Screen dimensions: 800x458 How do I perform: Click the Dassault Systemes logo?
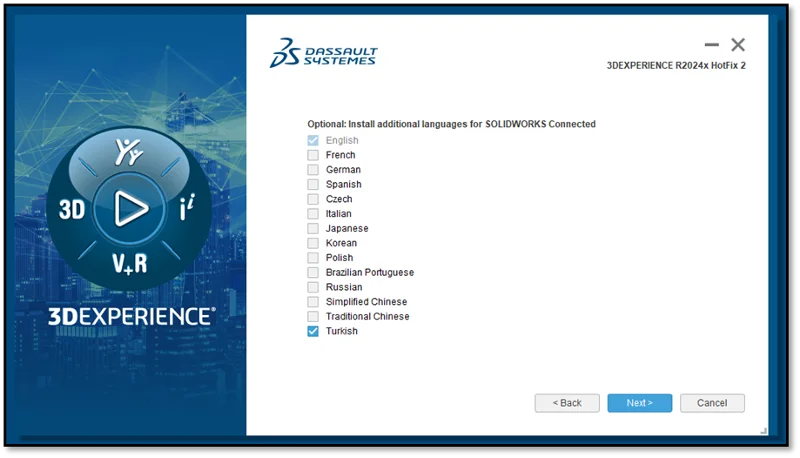click(323, 54)
